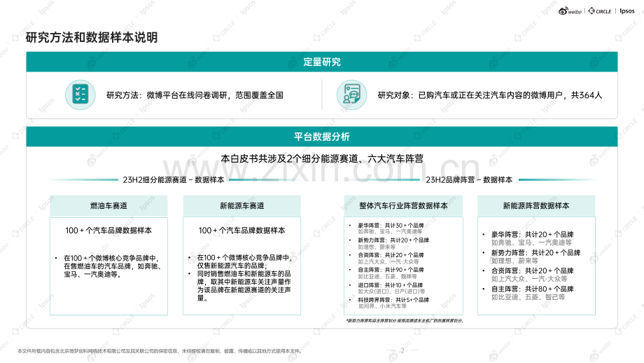
Task: Click the 整体汽车行业阵营数据样本 header
Action: coord(403,206)
